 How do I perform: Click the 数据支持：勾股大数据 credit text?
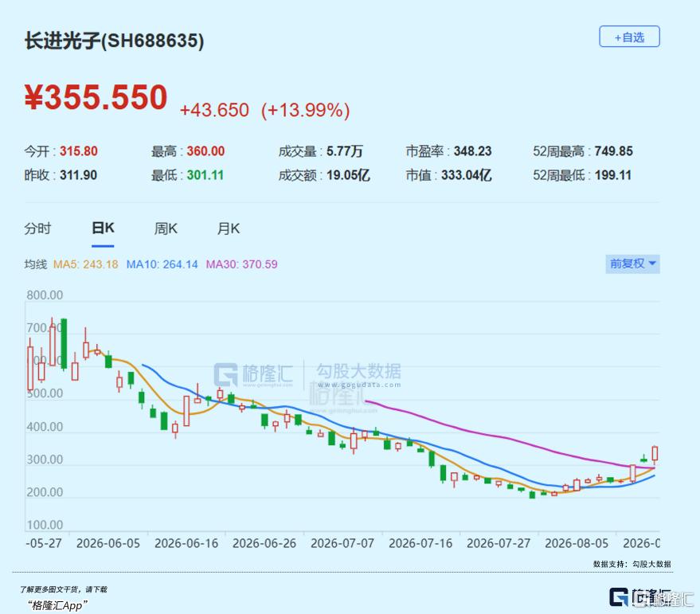tap(632, 564)
